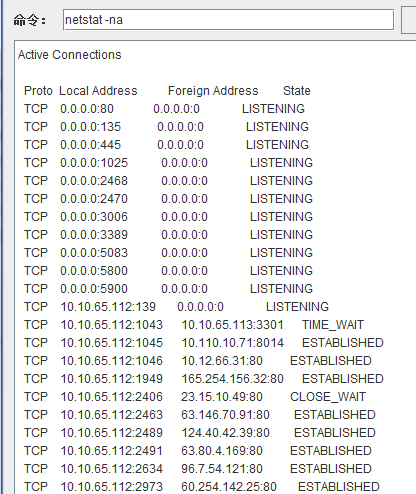Click the State column header
The image size is (416, 494).
click(x=297, y=91)
